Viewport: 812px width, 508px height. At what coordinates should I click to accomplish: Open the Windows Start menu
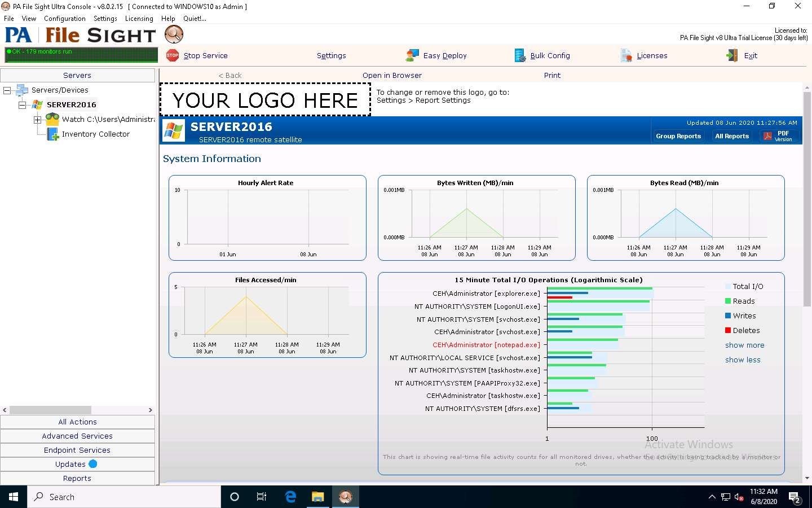coord(14,497)
